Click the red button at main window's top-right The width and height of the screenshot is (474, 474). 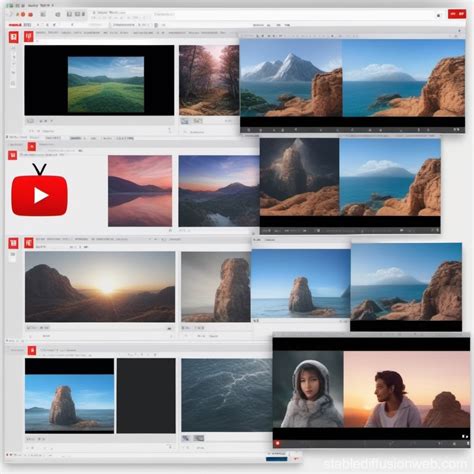pyautogui.click(x=457, y=14)
